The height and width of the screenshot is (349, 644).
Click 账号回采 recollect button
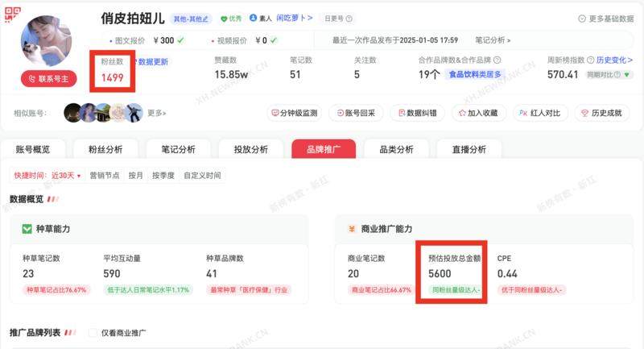(x=356, y=113)
